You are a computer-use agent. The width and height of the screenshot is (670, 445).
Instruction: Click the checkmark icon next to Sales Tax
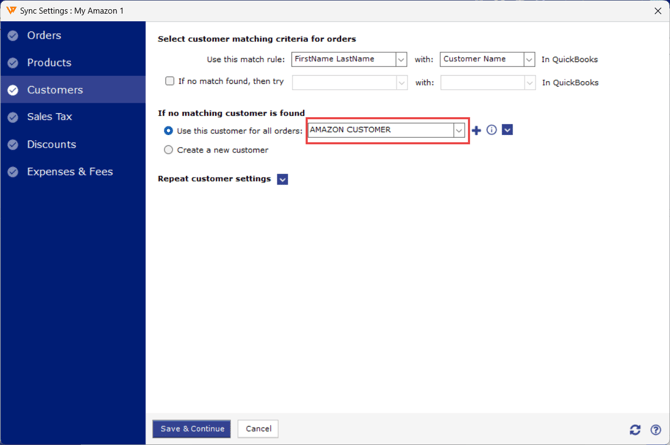coord(13,118)
